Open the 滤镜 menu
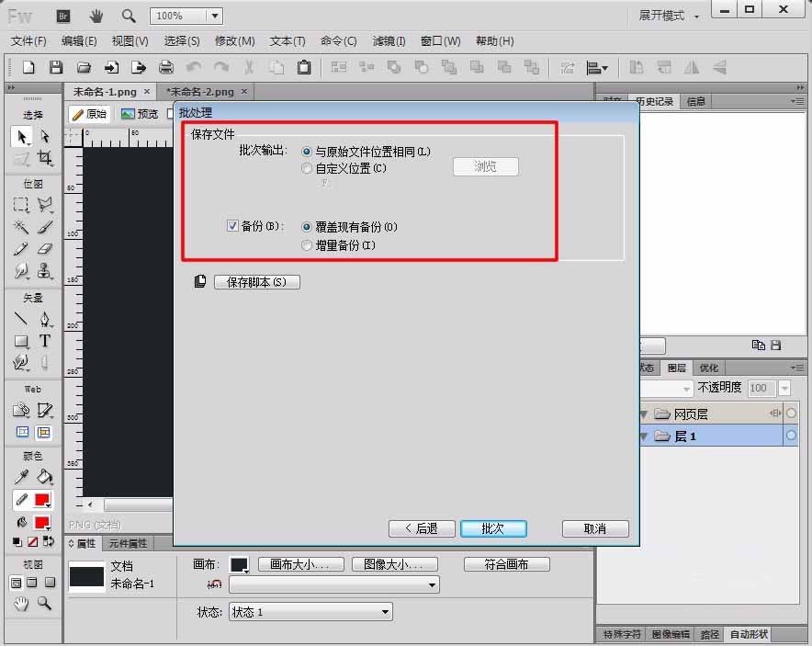 point(389,40)
